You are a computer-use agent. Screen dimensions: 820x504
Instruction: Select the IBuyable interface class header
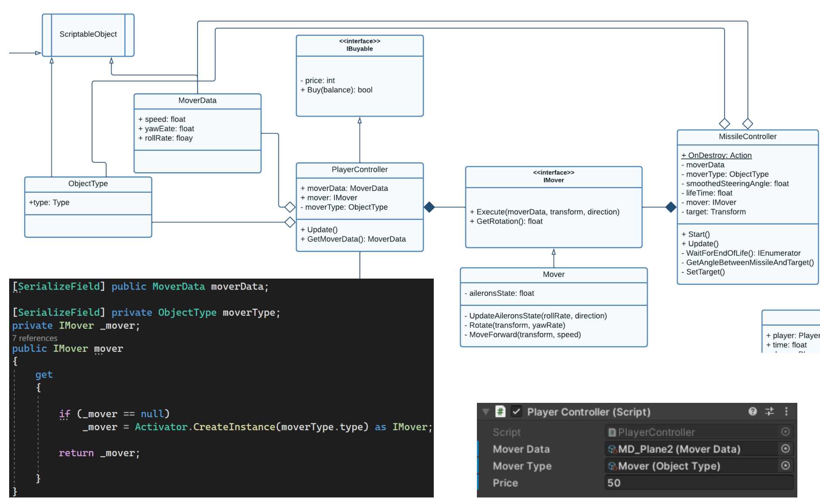pos(359,45)
